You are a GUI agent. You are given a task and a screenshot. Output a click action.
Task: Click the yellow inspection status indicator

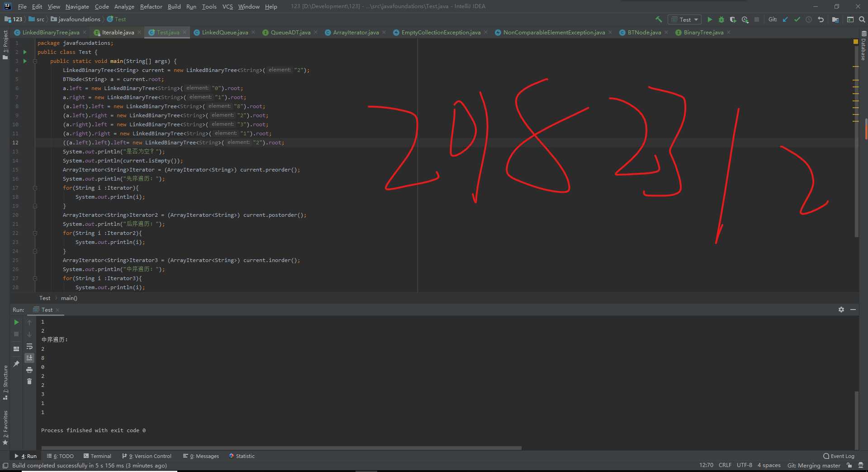coord(855,42)
